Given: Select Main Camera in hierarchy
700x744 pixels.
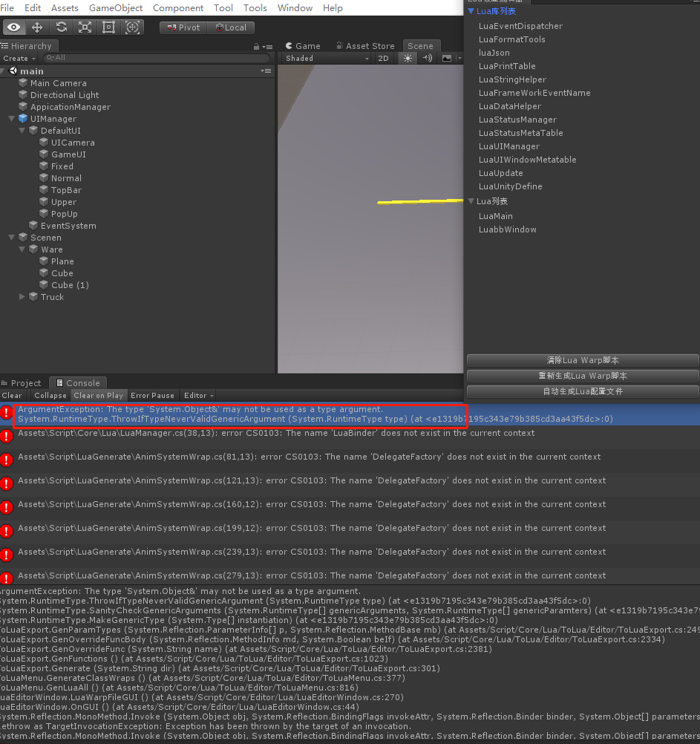Looking at the screenshot, I should tap(59, 83).
